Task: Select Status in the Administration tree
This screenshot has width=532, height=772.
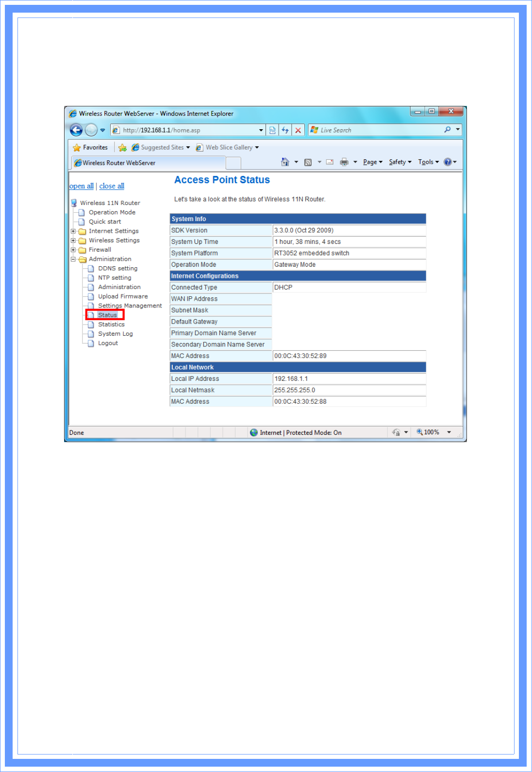Action: [107, 315]
